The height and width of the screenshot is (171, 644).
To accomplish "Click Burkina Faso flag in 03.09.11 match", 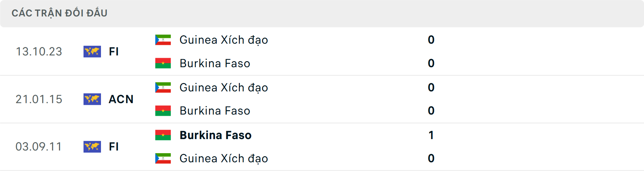I will [x=163, y=135].
